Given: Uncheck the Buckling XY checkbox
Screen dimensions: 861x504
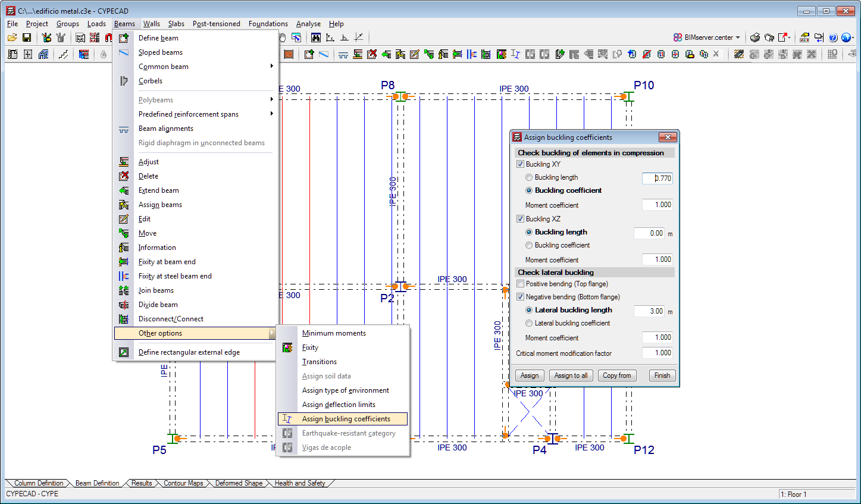Looking at the screenshot, I should 520,164.
